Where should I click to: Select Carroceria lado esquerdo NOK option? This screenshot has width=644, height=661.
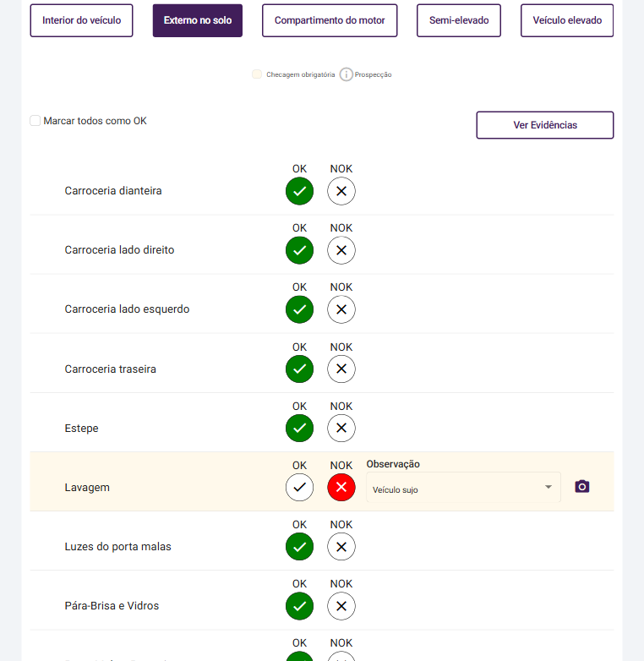341,309
